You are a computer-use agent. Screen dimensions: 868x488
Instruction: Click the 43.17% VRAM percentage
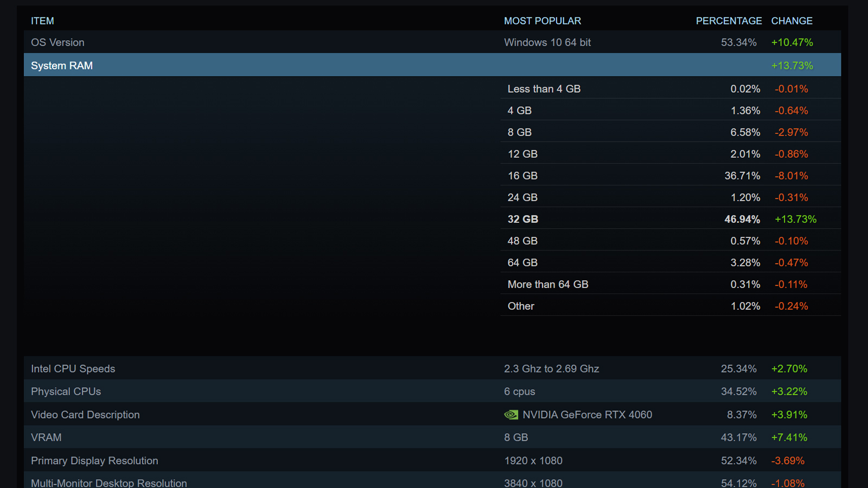[x=739, y=438]
